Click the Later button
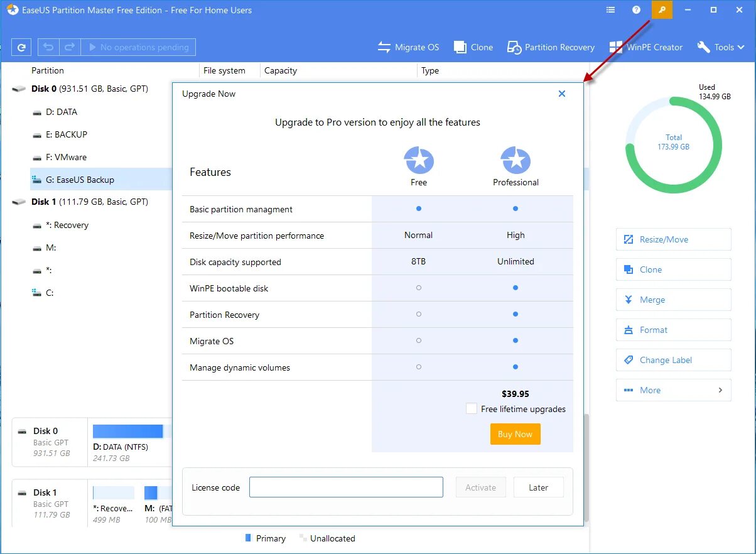Image resolution: width=756 pixels, height=554 pixels. tap(539, 487)
